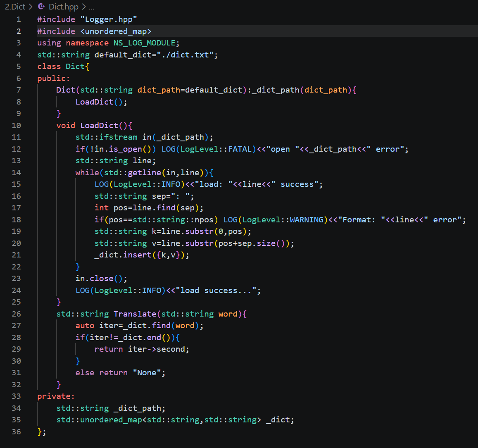Click the <unordered_map> include text
Screen dimensions: 478x448
(116, 31)
